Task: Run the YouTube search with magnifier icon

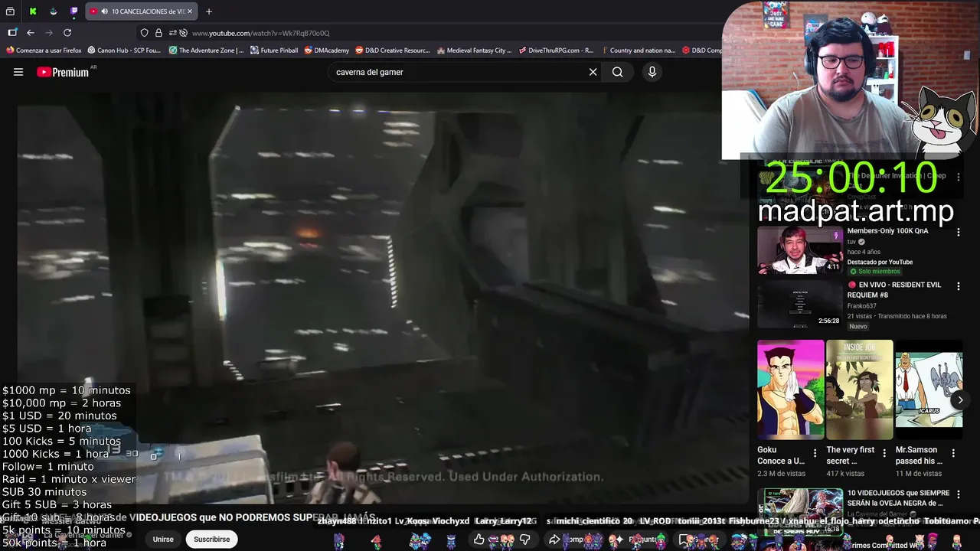Action: [617, 72]
